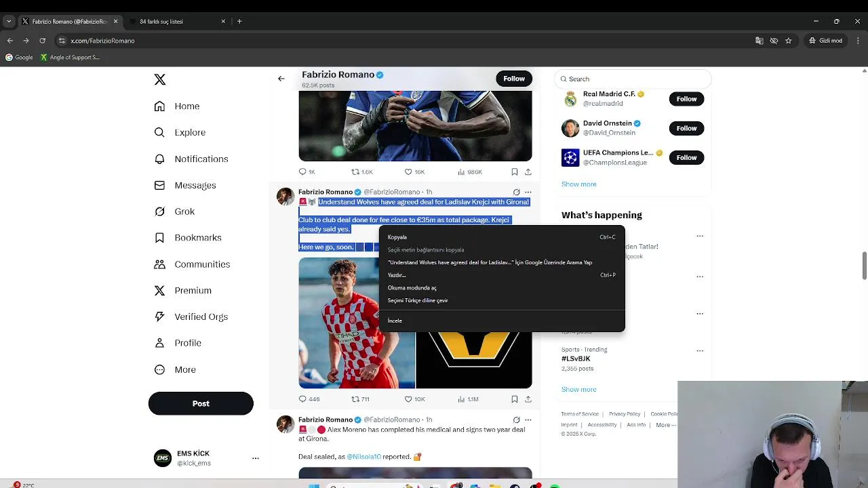The image size is (868, 488).
Task: Expand the More menu in the sidebar
Action: point(175,369)
